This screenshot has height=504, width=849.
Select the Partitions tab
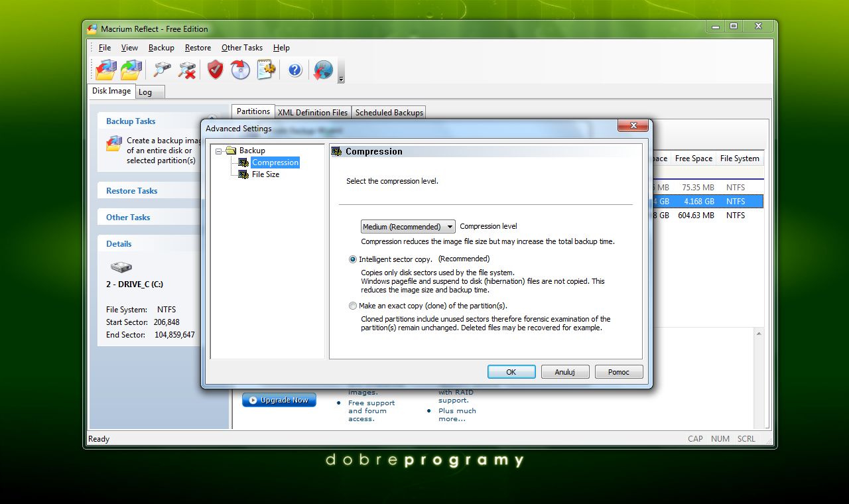click(x=253, y=111)
